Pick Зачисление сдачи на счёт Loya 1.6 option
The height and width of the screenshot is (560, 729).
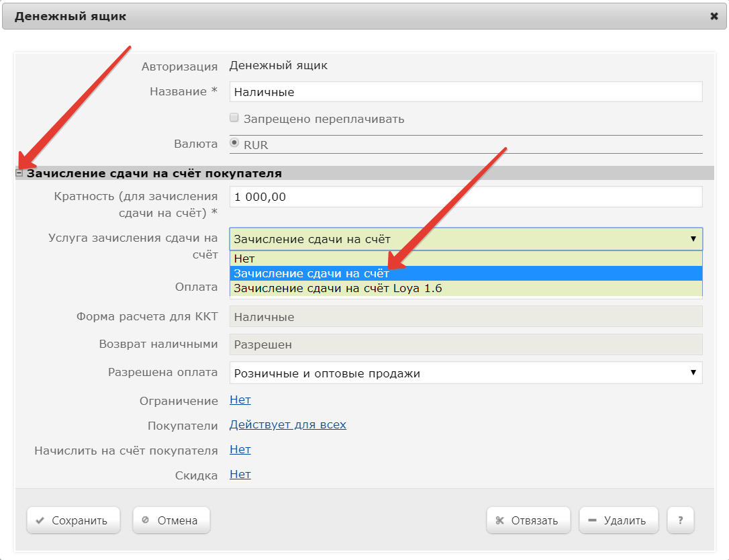(466, 288)
